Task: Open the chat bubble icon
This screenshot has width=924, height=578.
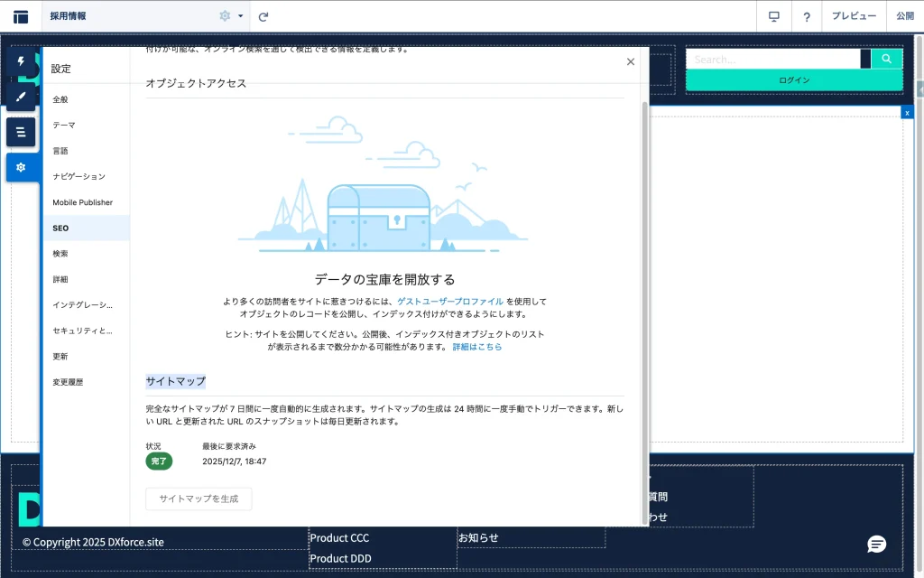Action: point(876,544)
